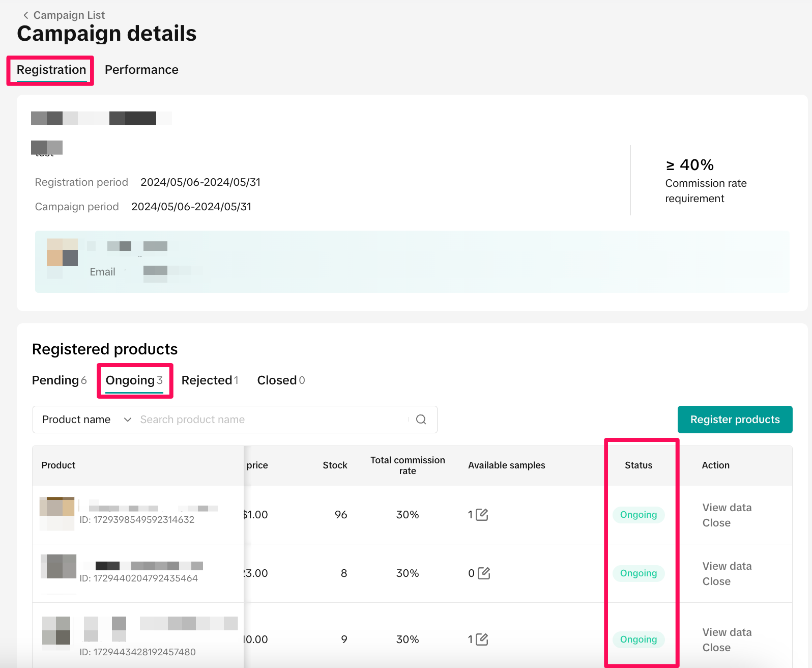Open the first product's thumbnail image

57,513
